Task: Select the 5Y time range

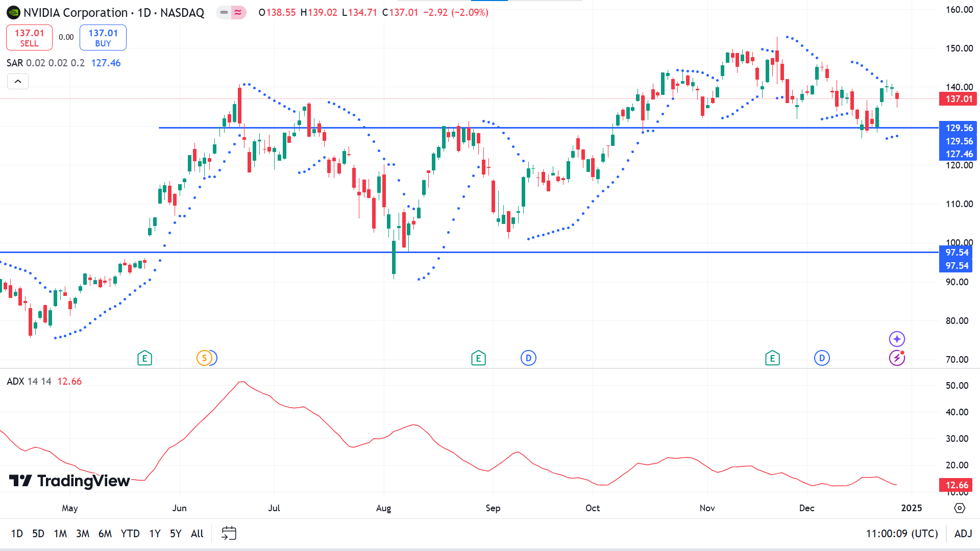Action: [176, 534]
